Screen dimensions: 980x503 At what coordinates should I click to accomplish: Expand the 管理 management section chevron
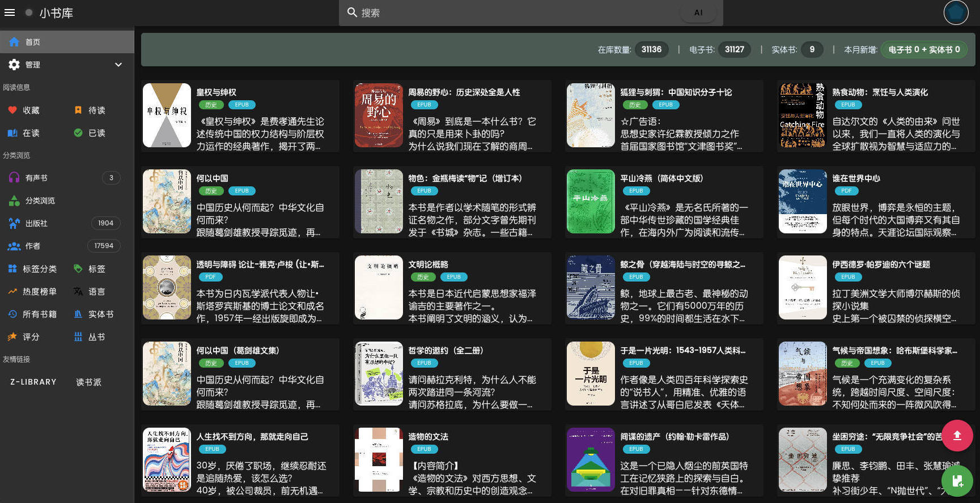118,65
